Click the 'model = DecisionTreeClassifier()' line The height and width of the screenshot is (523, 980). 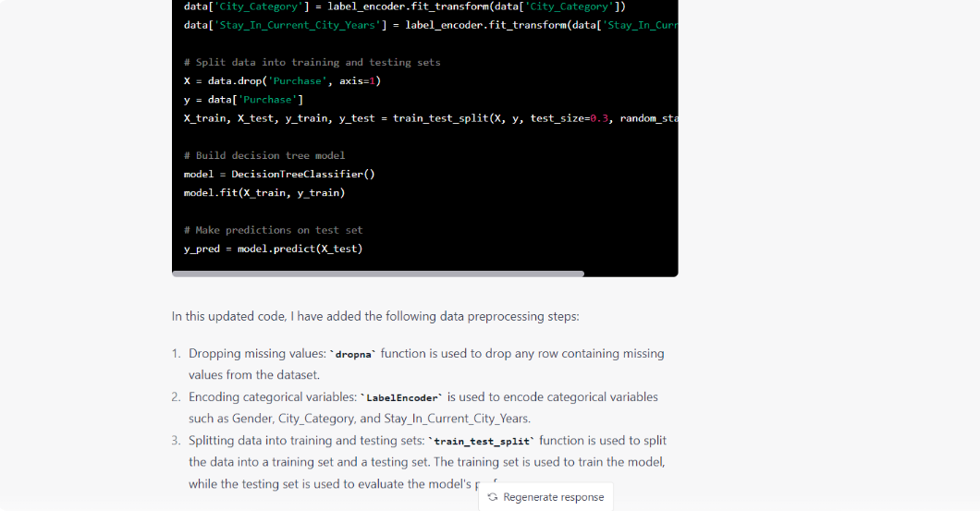pos(279,175)
